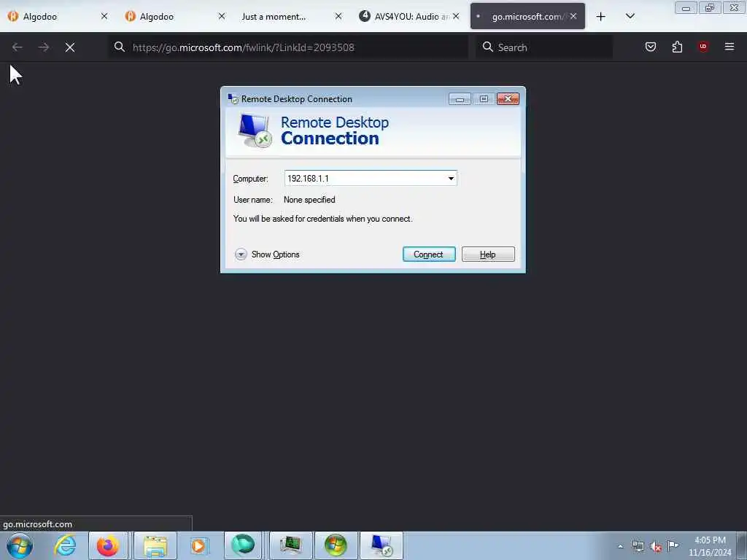Open the Firefox hamburger application menu
747x560 pixels.
pyautogui.click(x=729, y=47)
